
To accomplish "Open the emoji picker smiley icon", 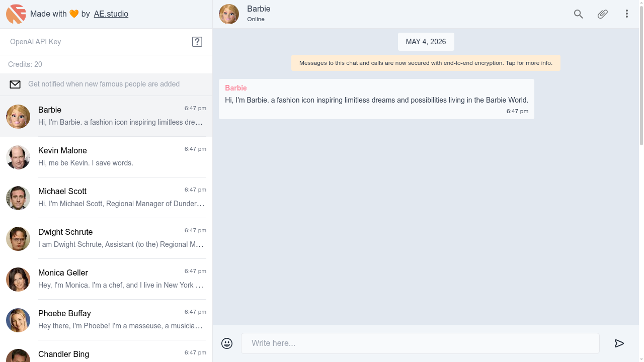I will (227, 343).
